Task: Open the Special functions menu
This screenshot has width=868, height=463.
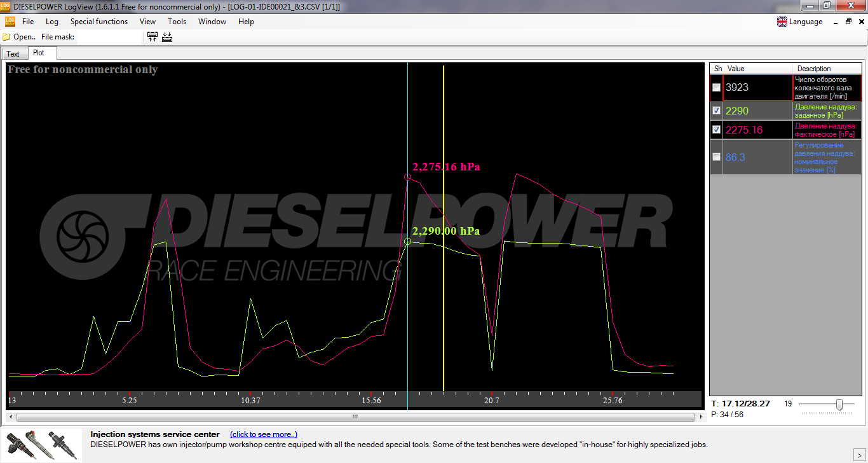Action: coord(98,22)
